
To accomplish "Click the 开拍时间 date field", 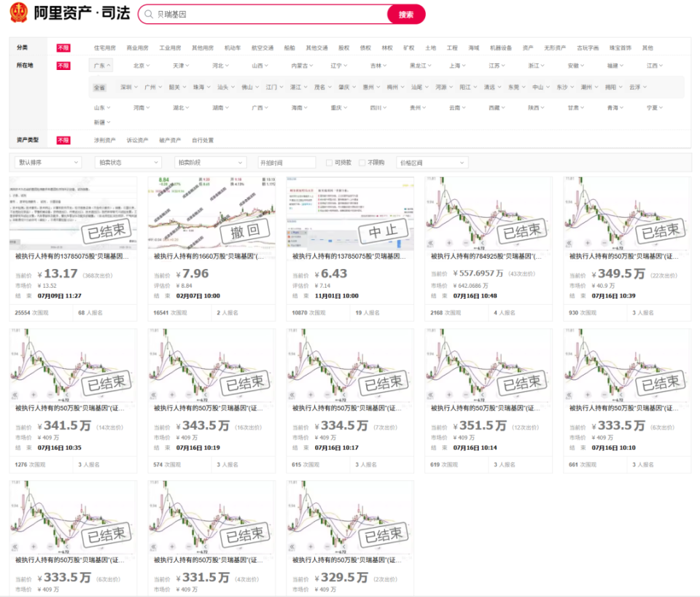I will (x=287, y=163).
